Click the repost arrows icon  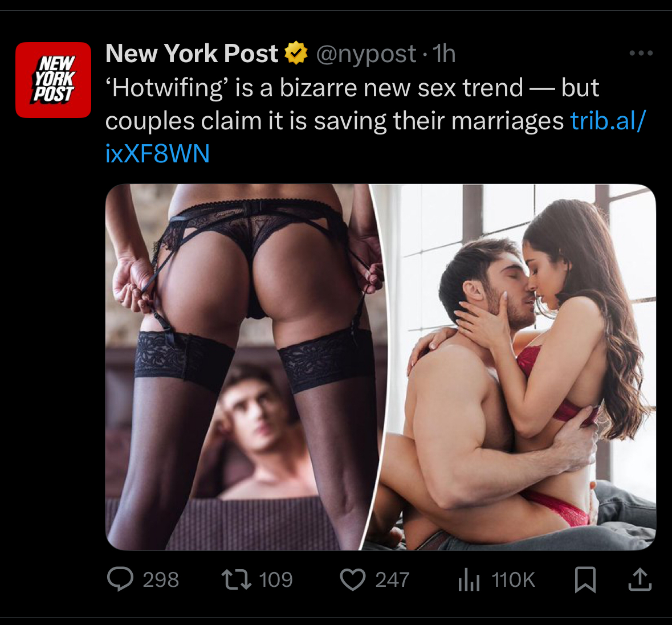coord(236,579)
